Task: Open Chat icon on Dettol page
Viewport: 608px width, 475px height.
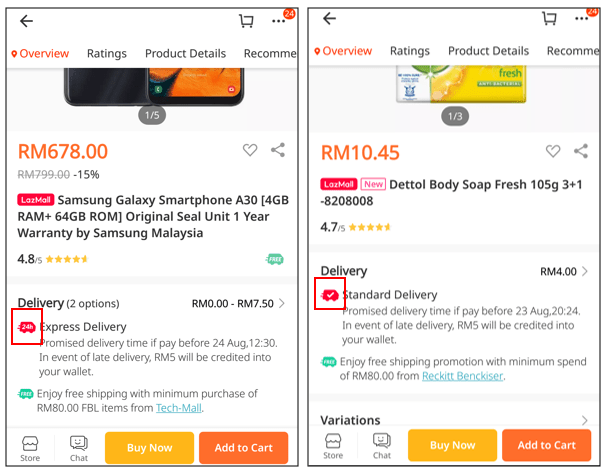Action: pos(382,446)
